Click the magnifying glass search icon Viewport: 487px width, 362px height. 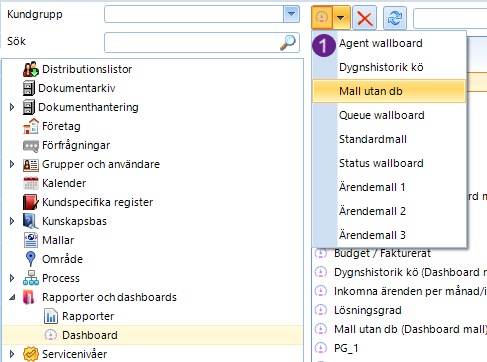[x=288, y=43]
